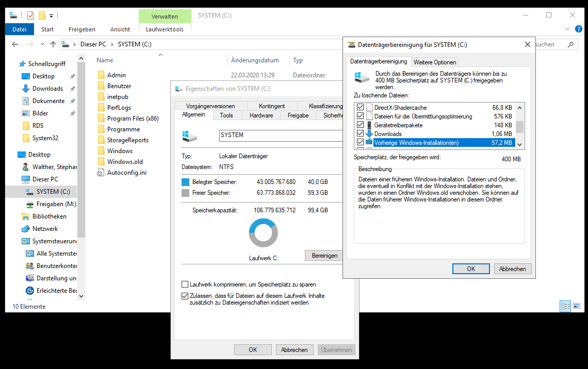Click the Schnellzugriff star icon
Image resolution: width=588 pixels, height=369 pixels.
click(x=23, y=64)
